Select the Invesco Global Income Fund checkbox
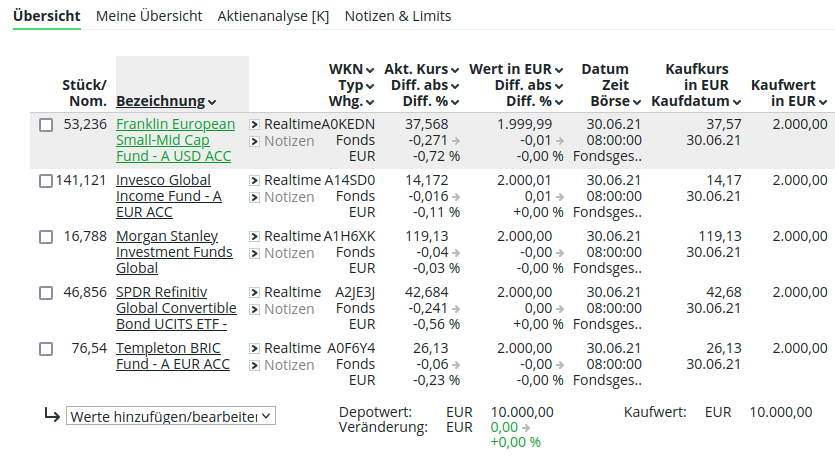835x464 pixels. click(46, 181)
